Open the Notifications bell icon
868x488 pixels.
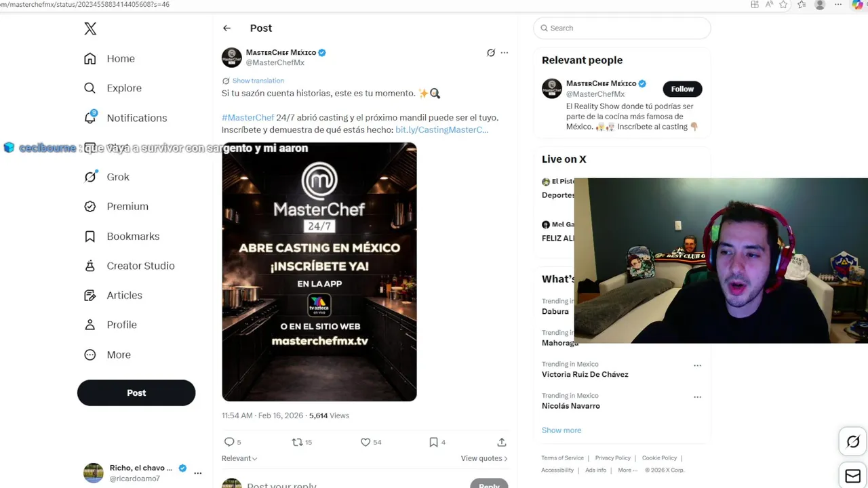(90, 118)
